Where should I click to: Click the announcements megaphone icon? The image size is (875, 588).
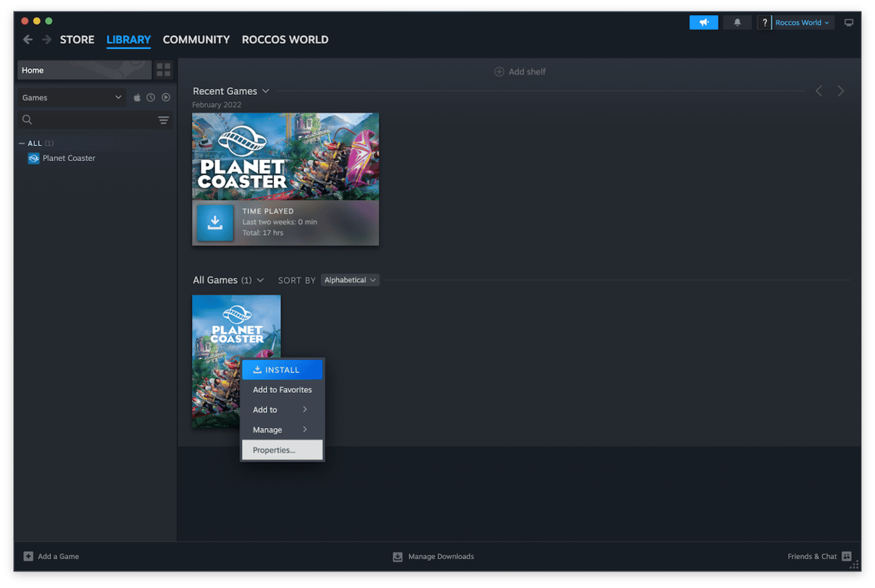click(703, 23)
